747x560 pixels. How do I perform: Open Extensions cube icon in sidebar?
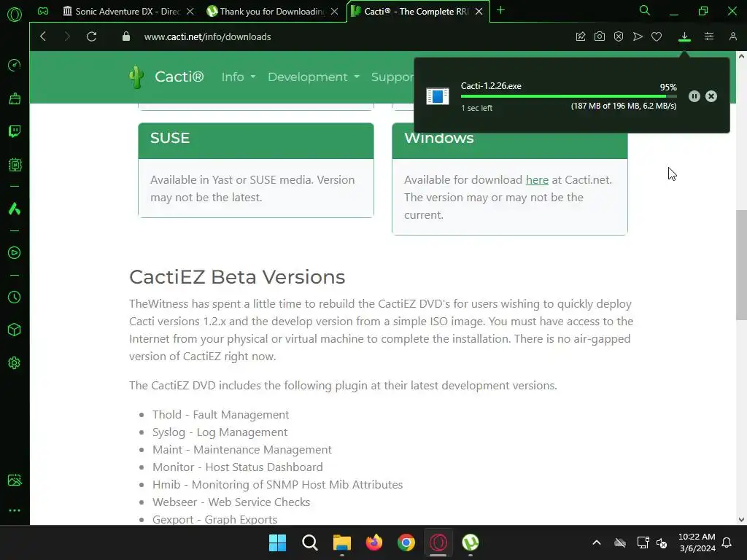15,330
